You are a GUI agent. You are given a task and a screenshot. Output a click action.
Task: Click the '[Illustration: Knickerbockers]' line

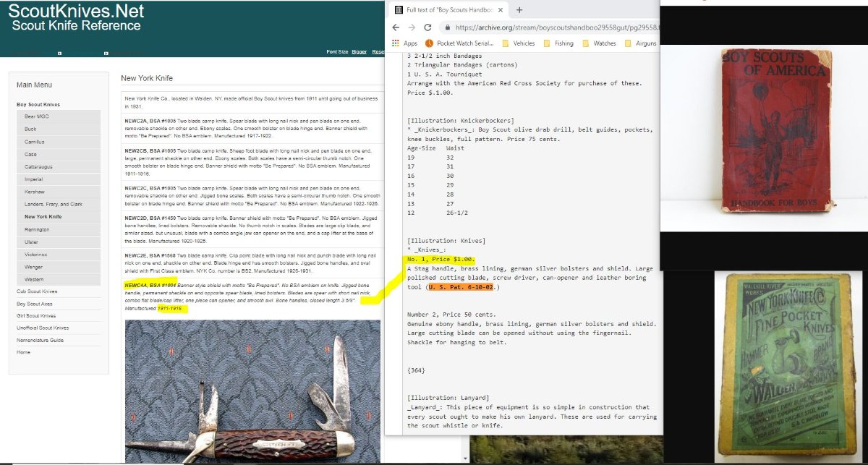point(461,120)
